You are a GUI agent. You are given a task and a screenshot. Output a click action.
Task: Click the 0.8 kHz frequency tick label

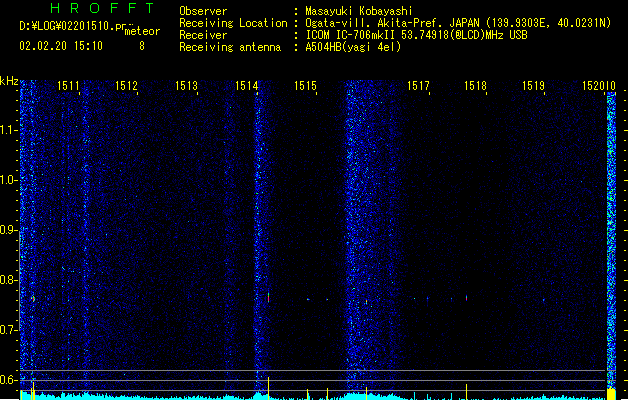8,280
